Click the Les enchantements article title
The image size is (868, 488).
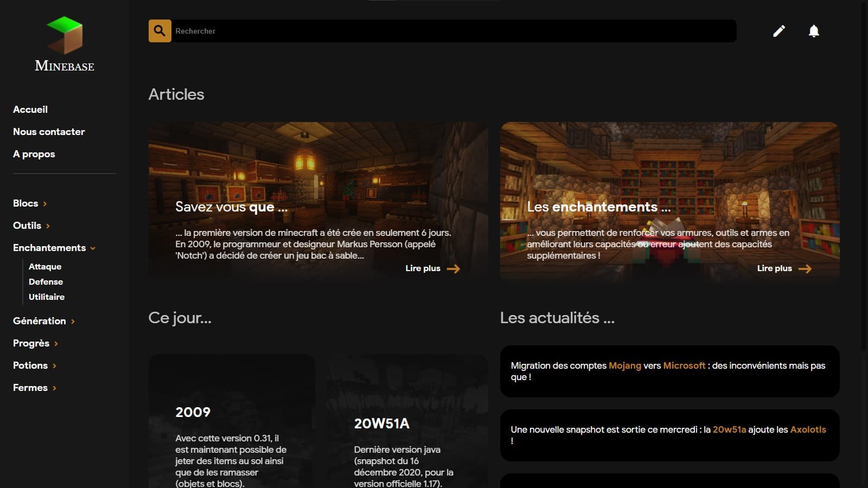(x=599, y=207)
